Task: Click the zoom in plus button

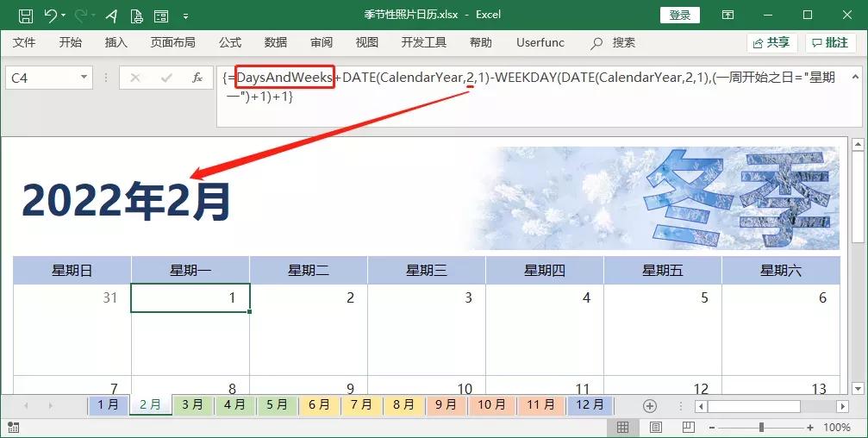Action: click(x=810, y=428)
